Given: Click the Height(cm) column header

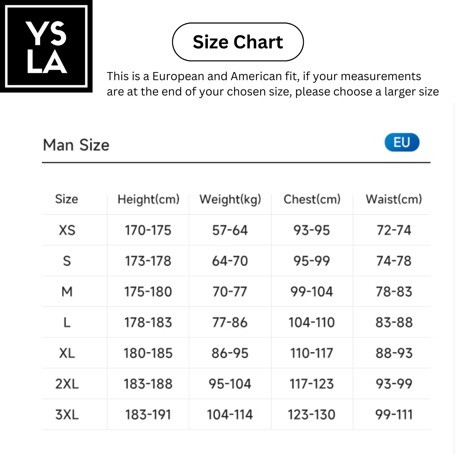Looking at the screenshot, I should pos(148,199).
